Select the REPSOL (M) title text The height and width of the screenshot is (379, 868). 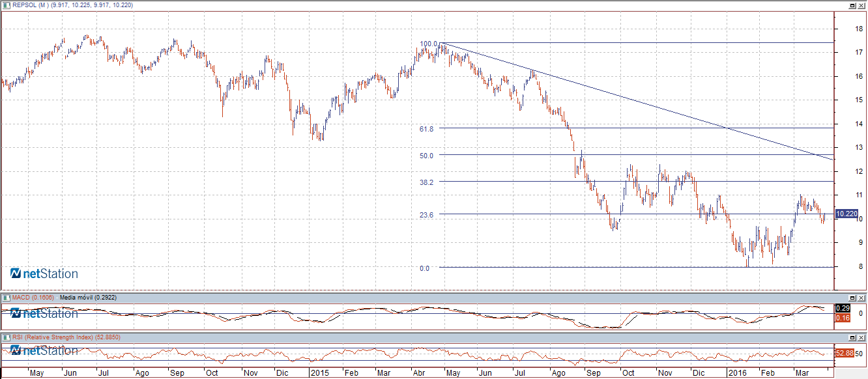click(x=31, y=5)
